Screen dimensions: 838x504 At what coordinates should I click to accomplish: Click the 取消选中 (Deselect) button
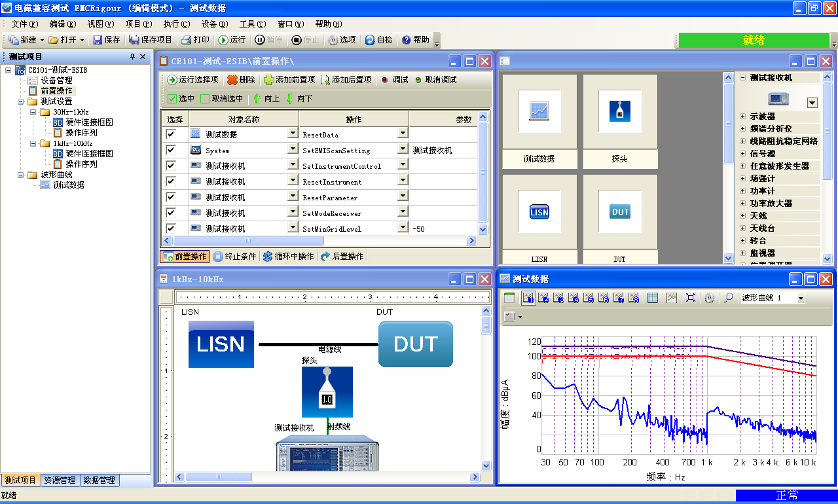221,99
